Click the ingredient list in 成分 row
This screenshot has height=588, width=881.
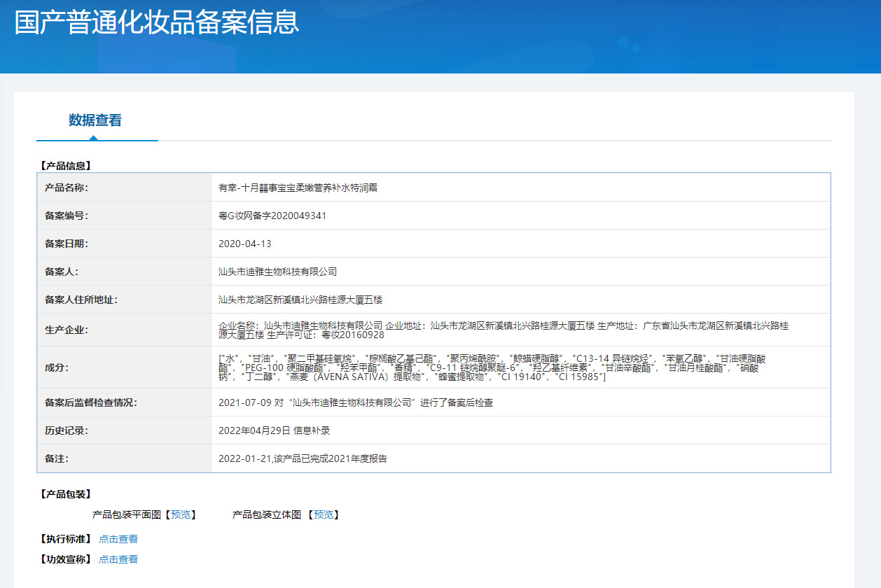click(492, 367)
